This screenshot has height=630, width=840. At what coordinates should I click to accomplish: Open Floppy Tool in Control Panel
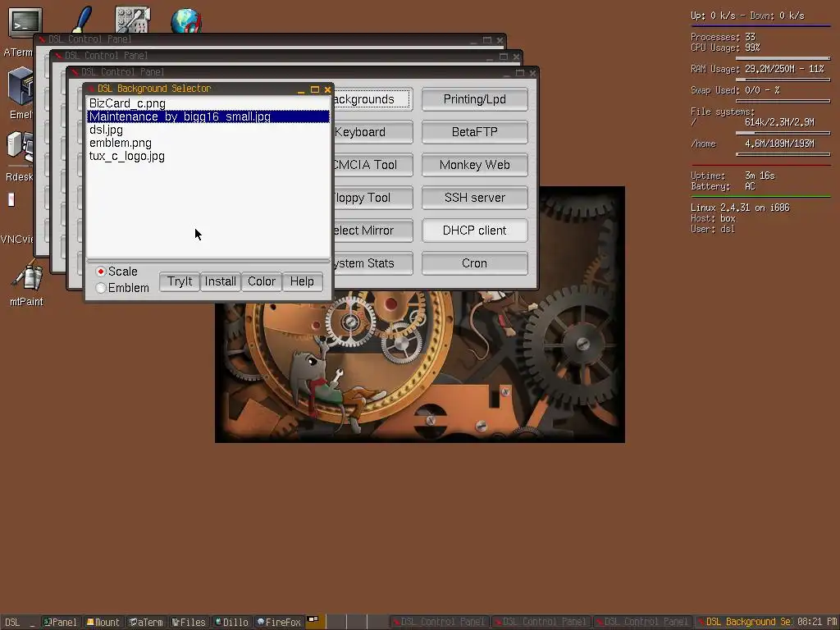pyautogui.click(x=373, y=198)
